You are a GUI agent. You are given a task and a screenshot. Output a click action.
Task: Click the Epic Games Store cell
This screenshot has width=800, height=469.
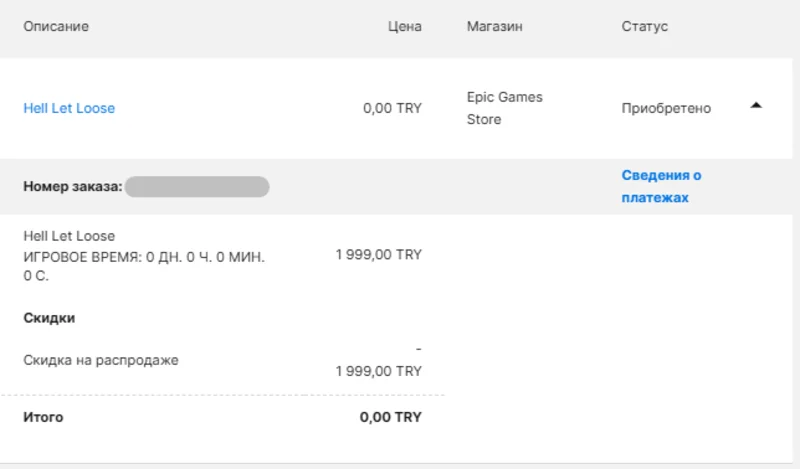(504, 108)
